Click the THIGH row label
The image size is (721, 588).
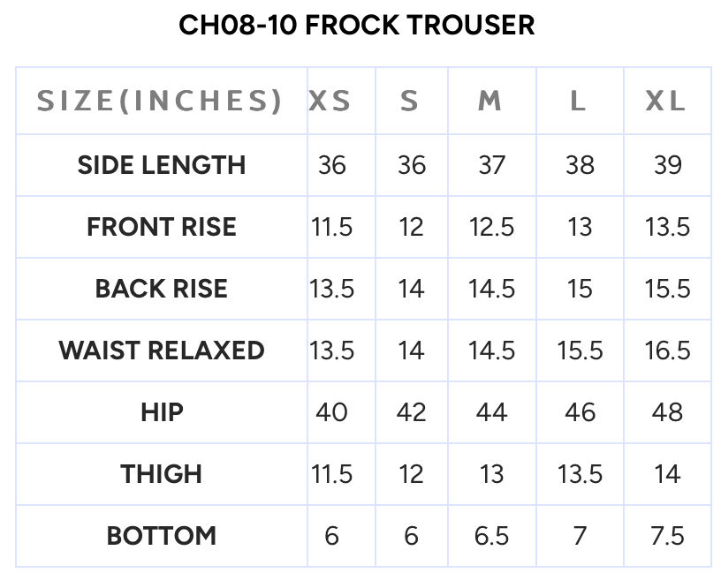(x=162, y=474)
